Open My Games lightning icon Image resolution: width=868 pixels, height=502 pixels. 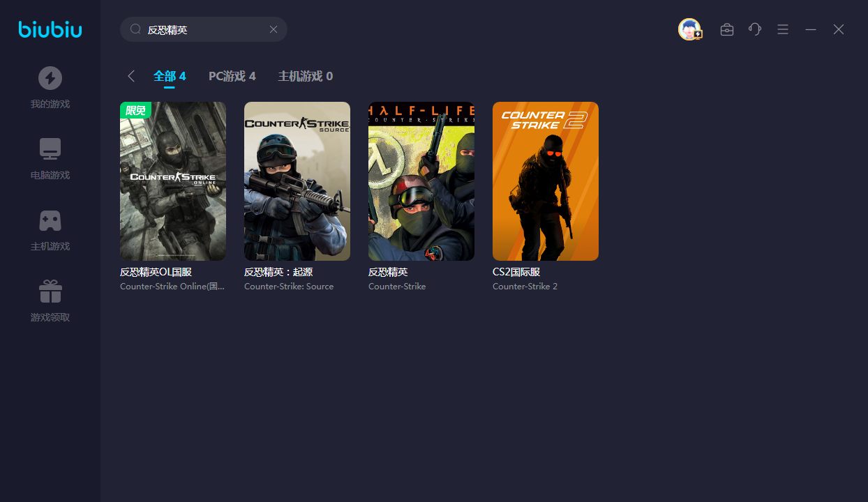click(x=50, y=78)
